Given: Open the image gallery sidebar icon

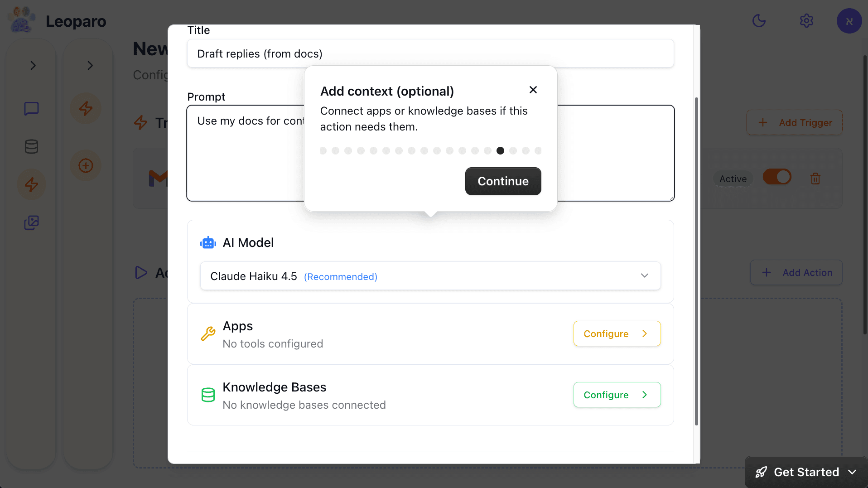Looking at the screenshot, I should [31, 222].
